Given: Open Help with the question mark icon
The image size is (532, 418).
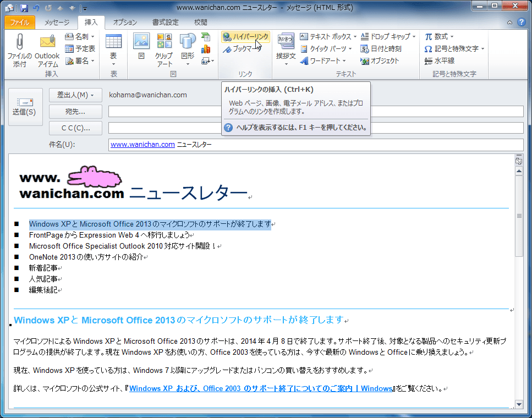Looking at the screenshot, I should [x=522, y=23].
